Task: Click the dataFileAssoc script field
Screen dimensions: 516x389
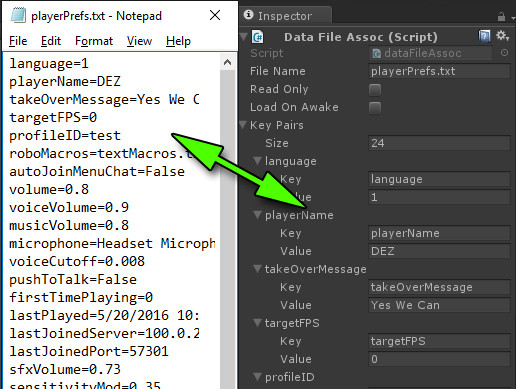Action: [x=430, y=53]
